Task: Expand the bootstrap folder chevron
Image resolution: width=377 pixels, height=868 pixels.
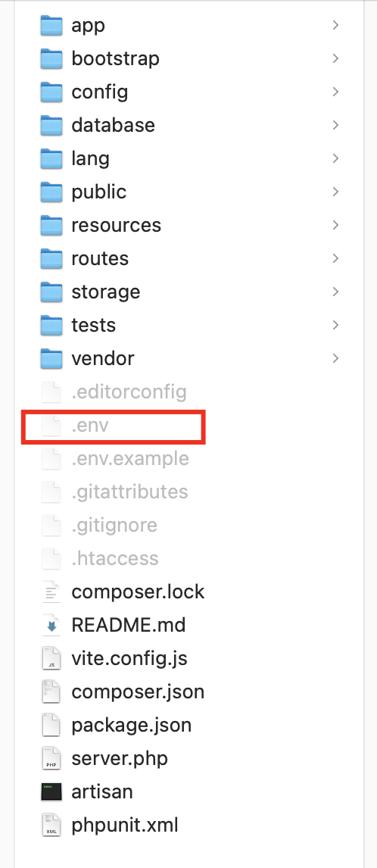Action: pyautogui.click(x=335, y=58)
